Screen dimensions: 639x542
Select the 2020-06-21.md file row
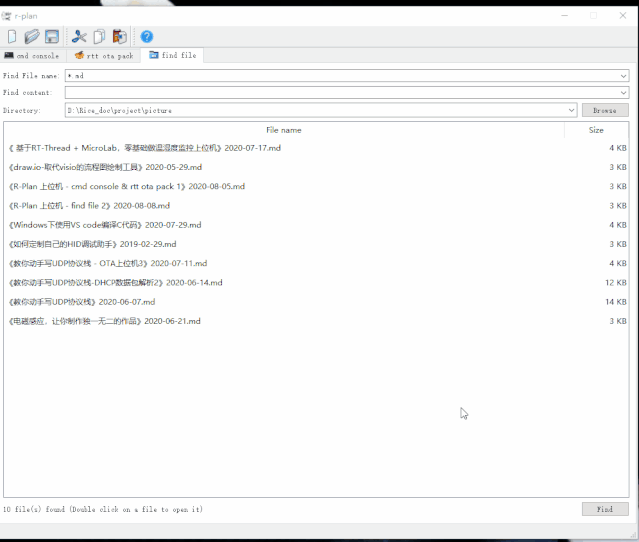[x=316, y=321]
